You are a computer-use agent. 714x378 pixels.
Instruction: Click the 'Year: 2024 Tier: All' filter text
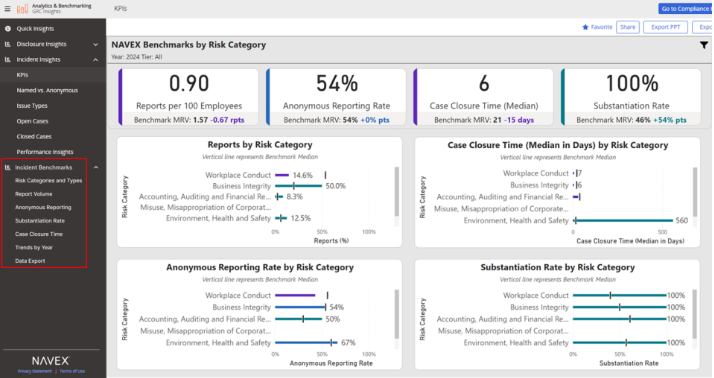(137, 57)
